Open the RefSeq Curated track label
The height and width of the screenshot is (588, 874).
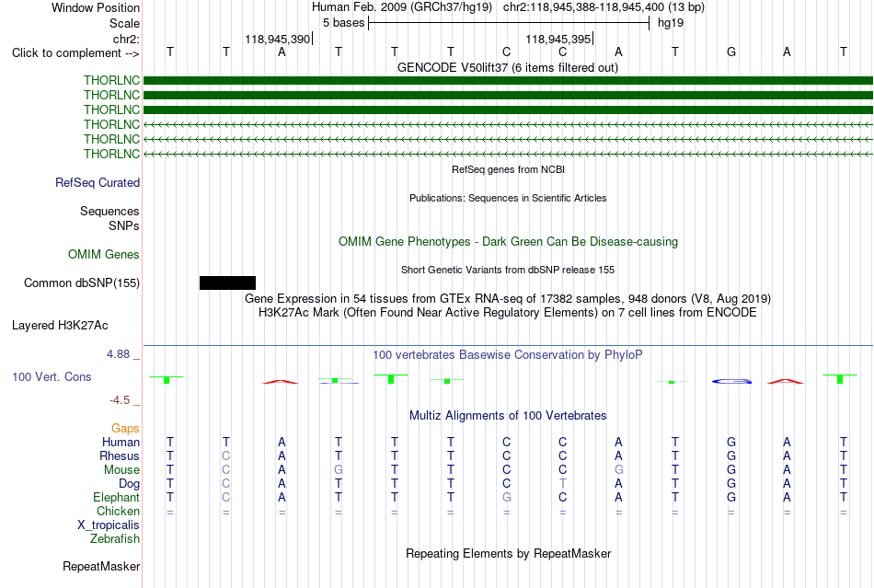(x=98, y=182)
